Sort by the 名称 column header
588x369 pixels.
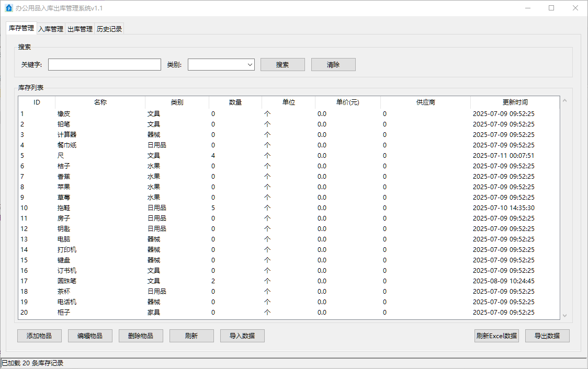tap(100, 102)
